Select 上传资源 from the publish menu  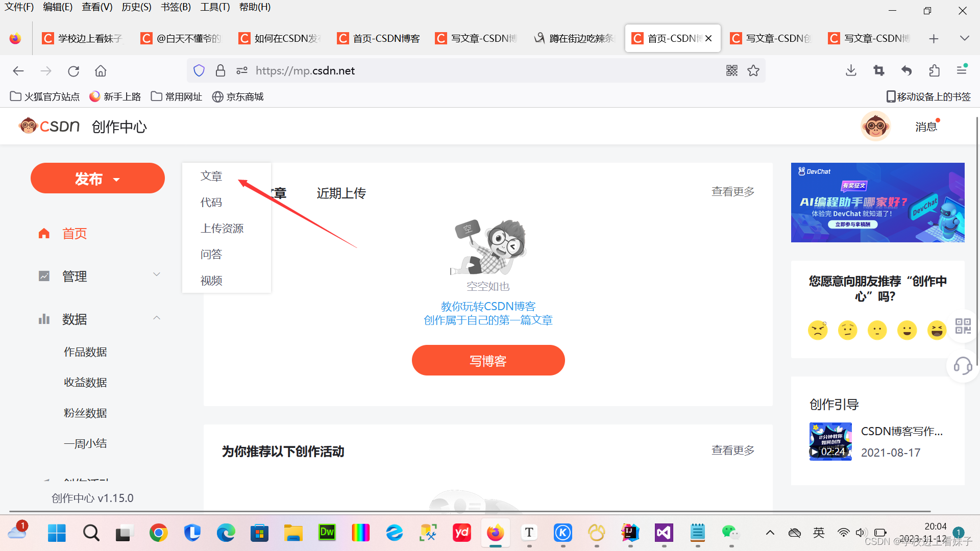click(222, 228)
